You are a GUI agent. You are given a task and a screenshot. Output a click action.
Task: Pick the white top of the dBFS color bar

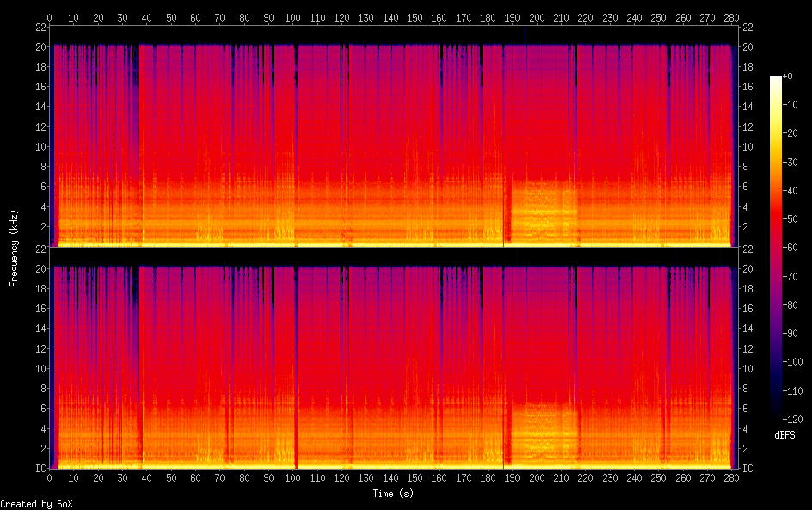776,79
